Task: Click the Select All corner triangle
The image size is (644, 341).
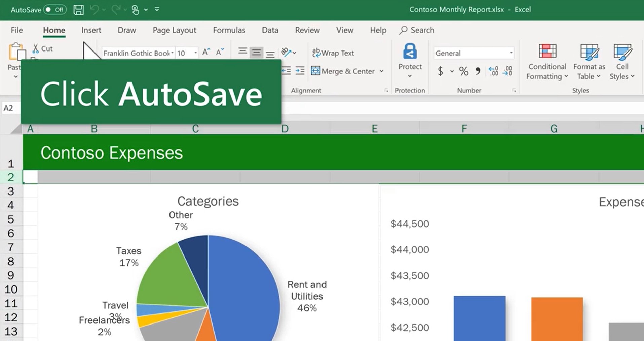Action: [16, 129]
